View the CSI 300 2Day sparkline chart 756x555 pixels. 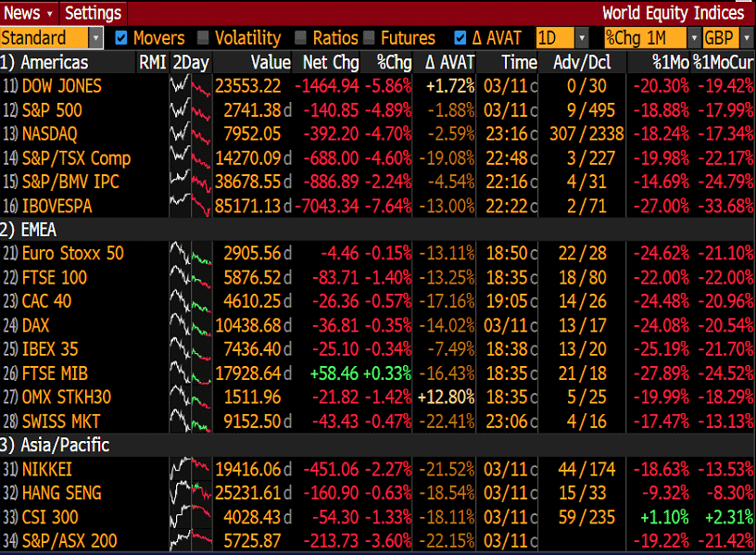point(191,517)
